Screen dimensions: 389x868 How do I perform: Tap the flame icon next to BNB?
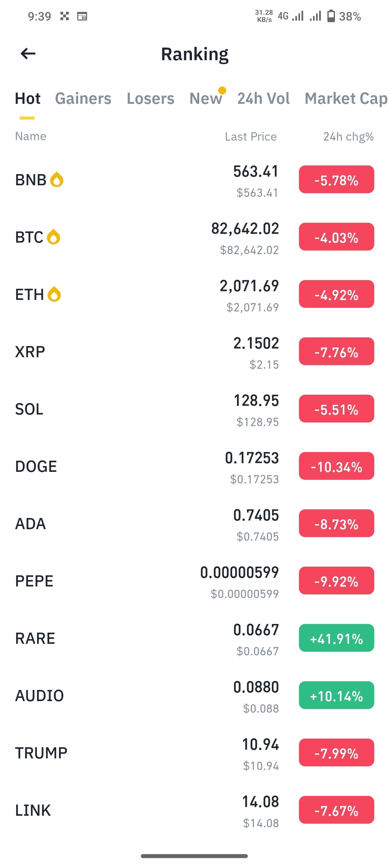coord(57,180)
